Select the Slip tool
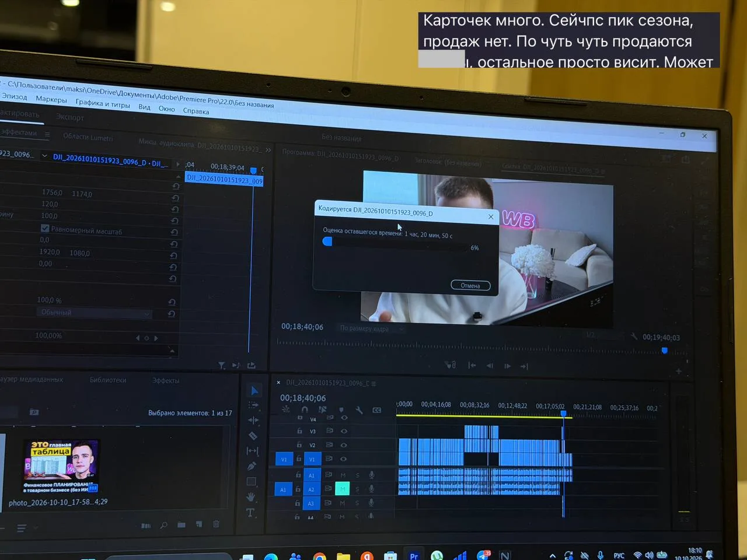The height and width of the screenshot is (560, 747). pos(252,451)
